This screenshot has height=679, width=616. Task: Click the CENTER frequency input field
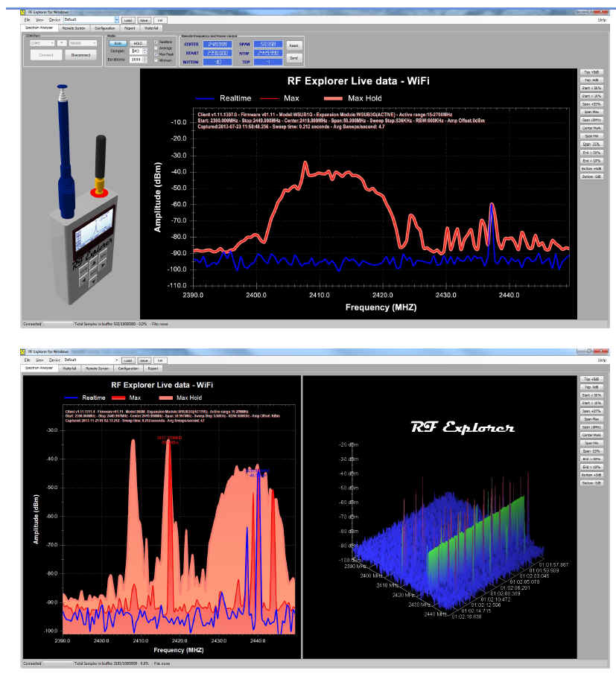(217, 44)
